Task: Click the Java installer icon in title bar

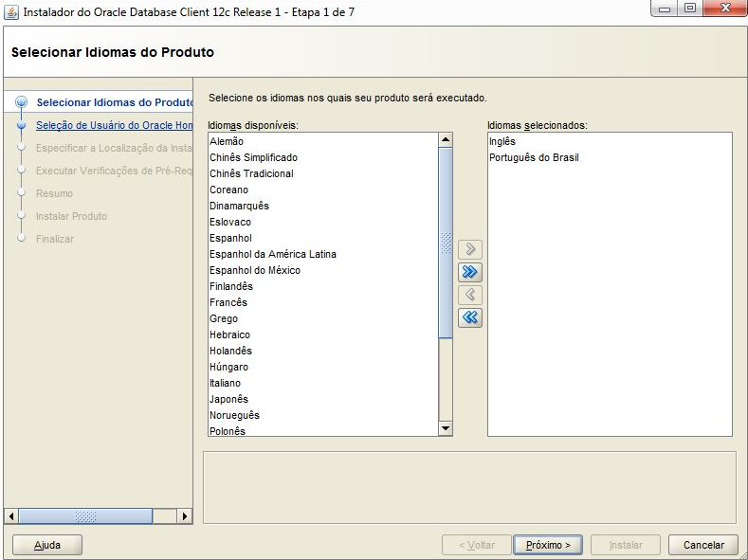Action: click(11, 12)
